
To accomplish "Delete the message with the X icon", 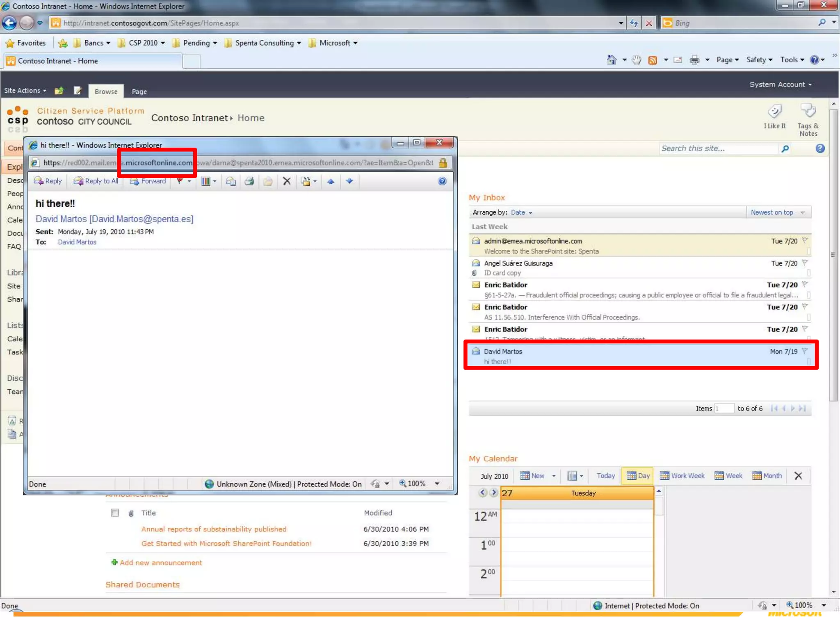I will pyautogui.click(x=287, y=181).
